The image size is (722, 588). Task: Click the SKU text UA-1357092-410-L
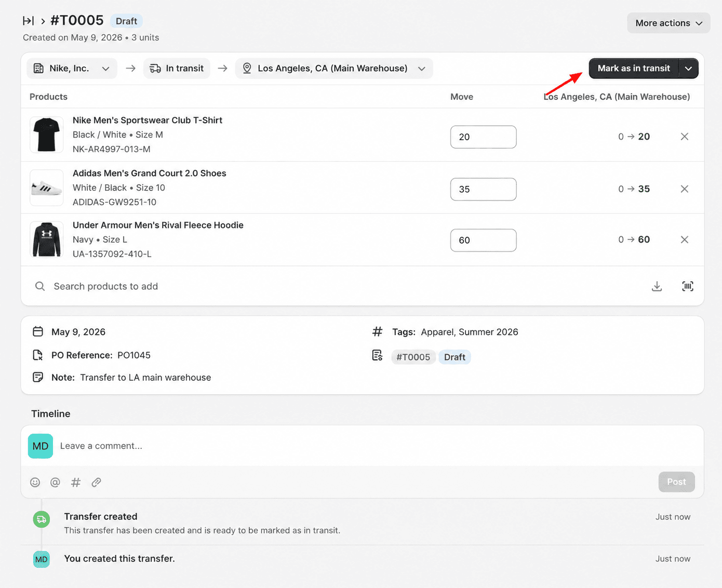pyautogui.click(x=112, y=254)
